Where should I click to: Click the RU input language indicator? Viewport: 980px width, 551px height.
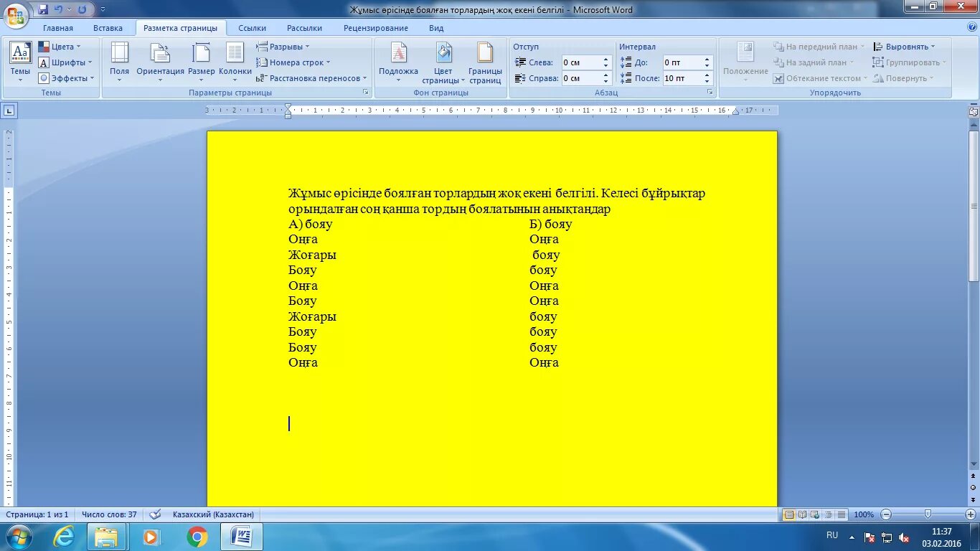832,535
